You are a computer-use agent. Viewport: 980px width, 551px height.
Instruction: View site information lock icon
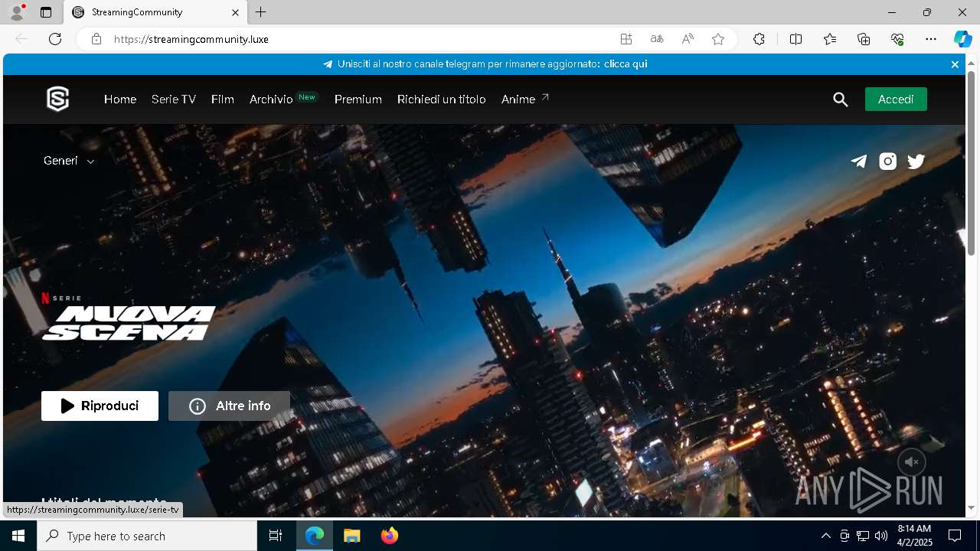click(x=96, y=39)
